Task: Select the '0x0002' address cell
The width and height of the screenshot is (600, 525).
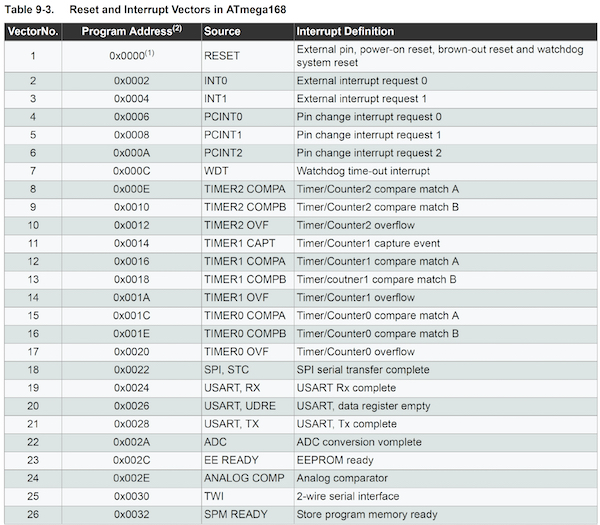Action: point(132,81)
